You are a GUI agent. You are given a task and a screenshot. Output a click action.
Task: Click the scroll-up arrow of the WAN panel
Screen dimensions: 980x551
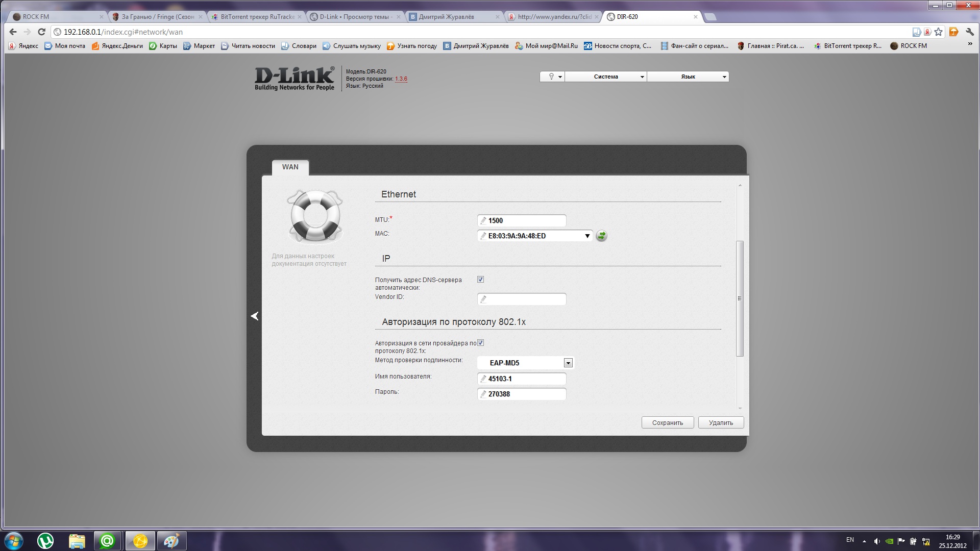[x=740, y=185]
